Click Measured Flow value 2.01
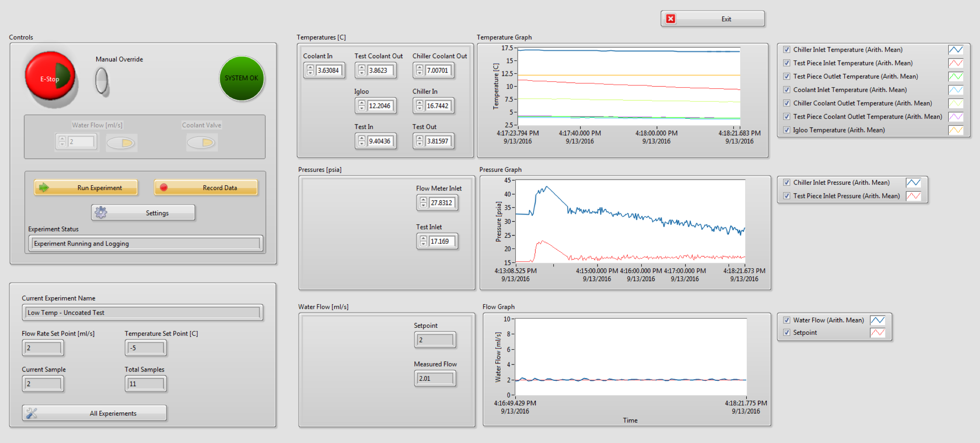This screenshot has width=980, height=443. [x=435, y=378]
